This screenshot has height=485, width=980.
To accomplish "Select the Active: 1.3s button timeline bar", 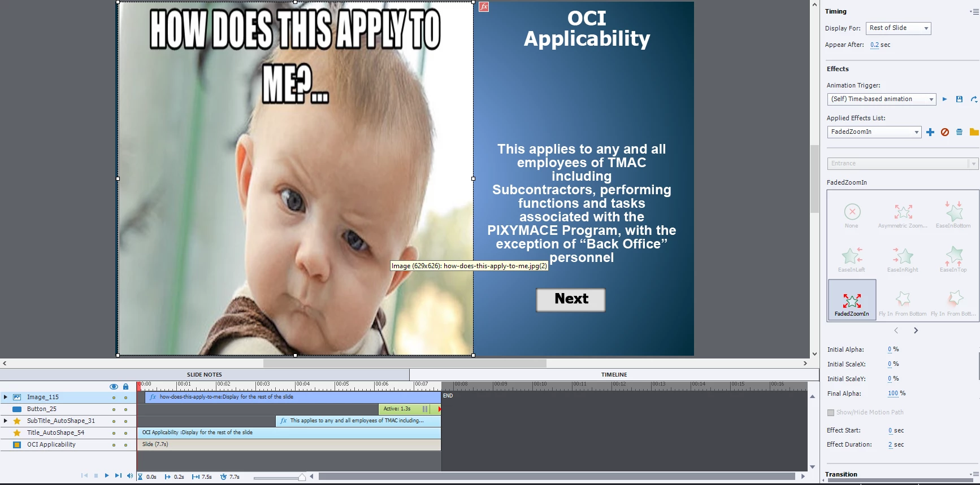I will [x=409, y=409].
